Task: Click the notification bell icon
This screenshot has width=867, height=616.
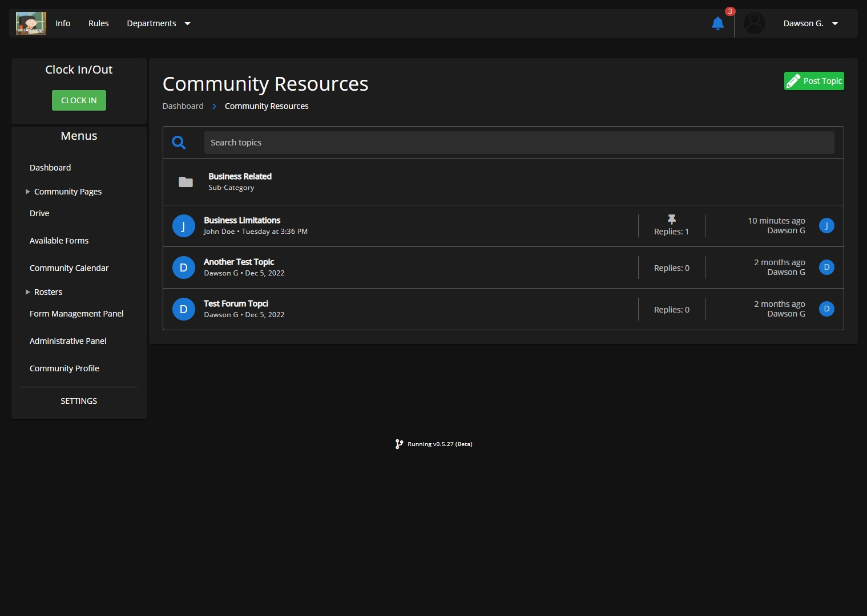Action: [717, 23]
